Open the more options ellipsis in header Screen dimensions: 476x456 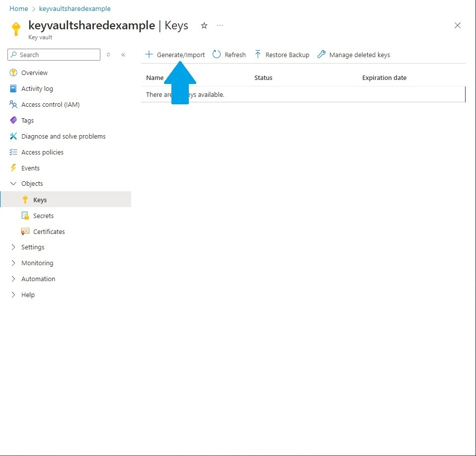220,26
